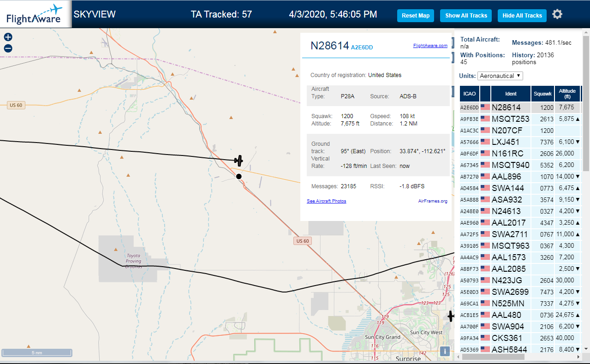
Task: Click the US flag beside SWA144
Action: coord(485,188)
